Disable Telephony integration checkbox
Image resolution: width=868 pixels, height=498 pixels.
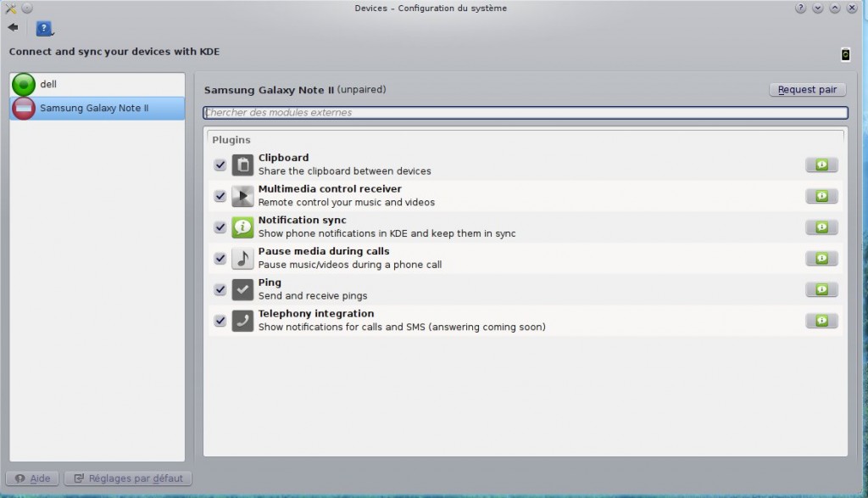(x=220, y=320)
